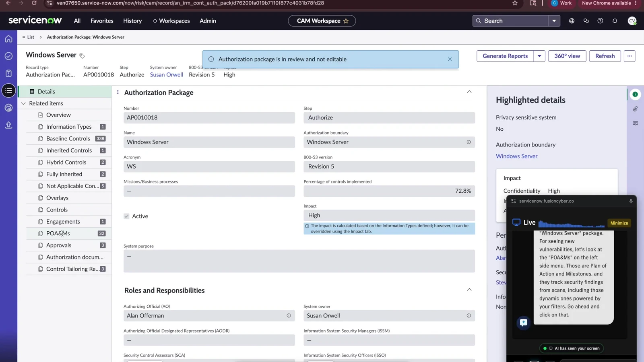
Task: Click info icon in Authorizing Official field
Action: (x=289, y=316)
